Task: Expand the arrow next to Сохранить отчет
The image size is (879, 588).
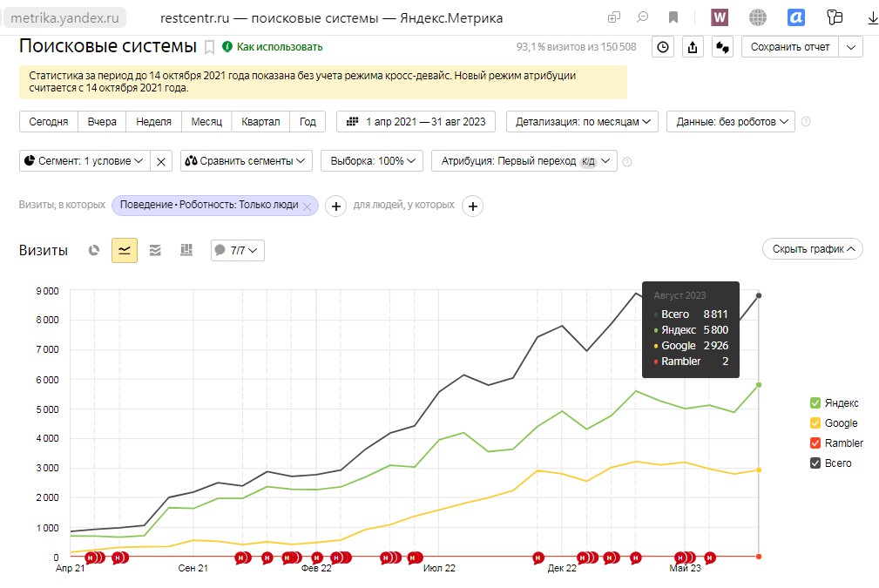Action: 851,47
